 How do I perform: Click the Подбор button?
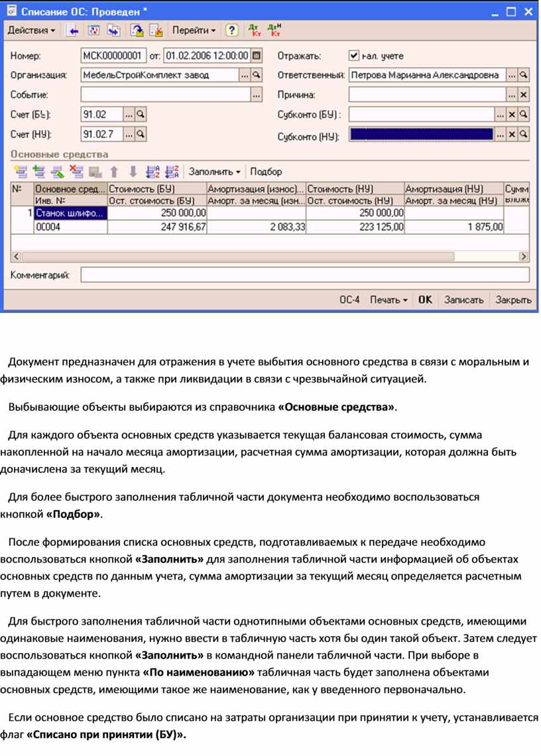266,172
